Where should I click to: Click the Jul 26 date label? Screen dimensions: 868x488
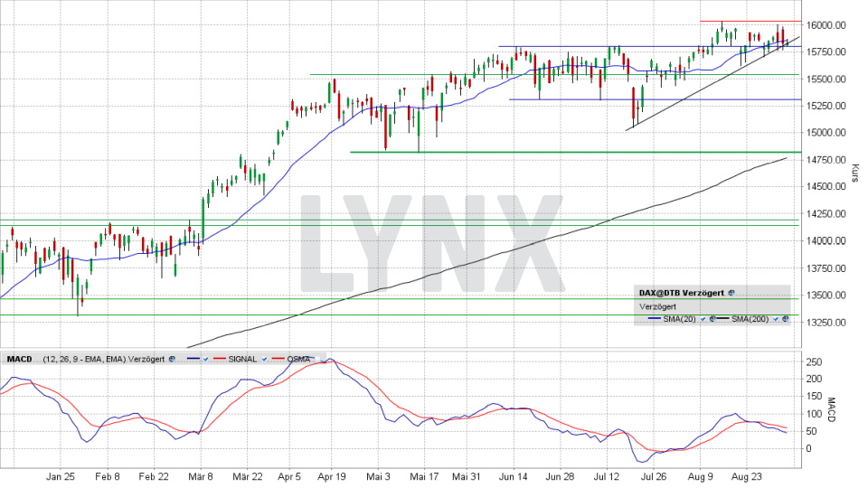pos(654,477)
